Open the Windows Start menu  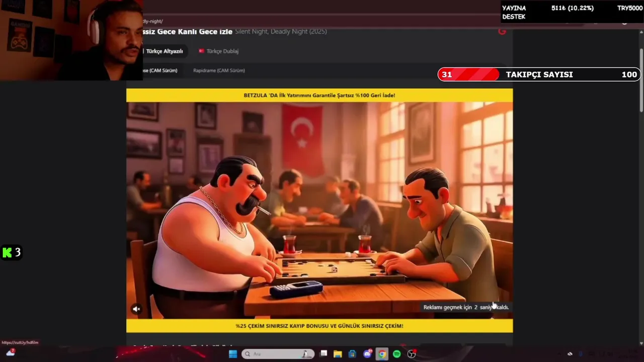coord(233,354)
